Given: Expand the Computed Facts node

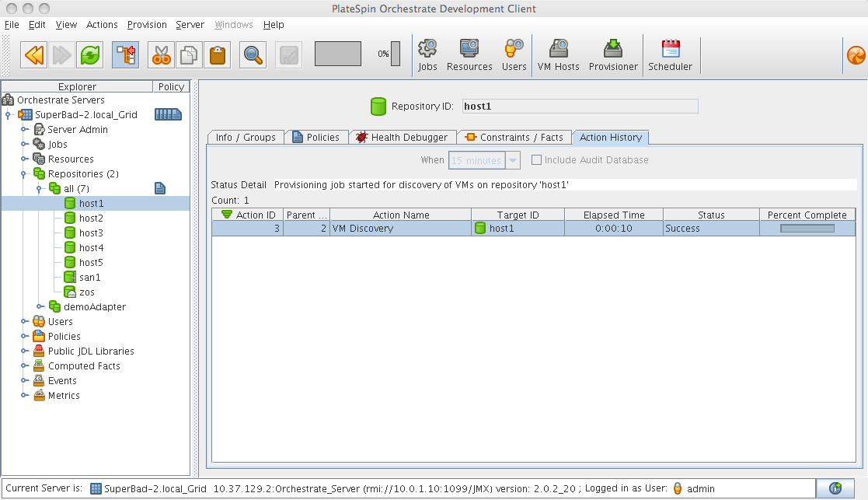Looking at the screenshot, I should pyautogui.click(x=24, y=366).
